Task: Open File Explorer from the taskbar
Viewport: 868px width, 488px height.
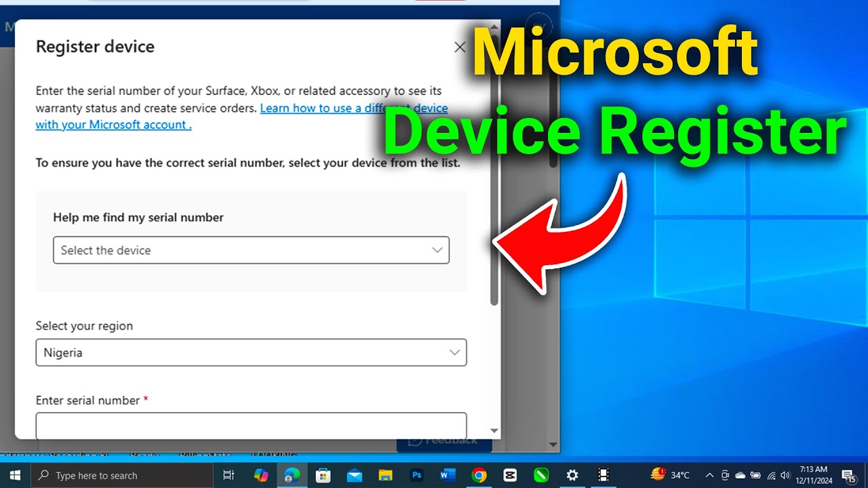Action: [x=386, y=475]
